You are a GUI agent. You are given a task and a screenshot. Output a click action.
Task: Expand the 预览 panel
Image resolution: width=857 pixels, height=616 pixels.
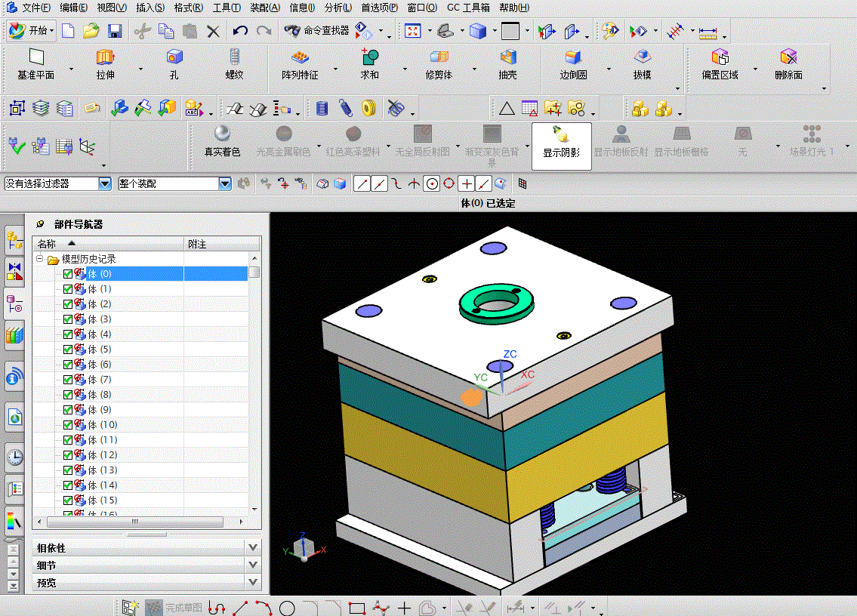click(252, 582)
